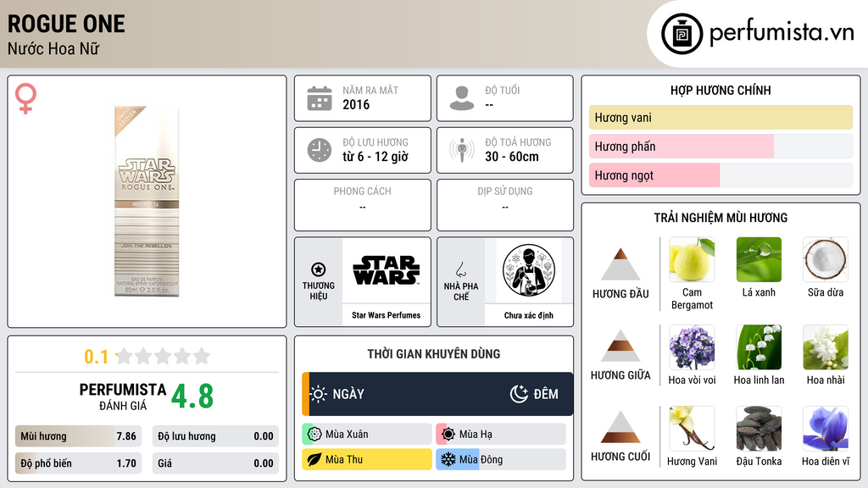Click the Ngày / Đêm time bar
This screenshot has height=488, width=868.
coord(437,394)
